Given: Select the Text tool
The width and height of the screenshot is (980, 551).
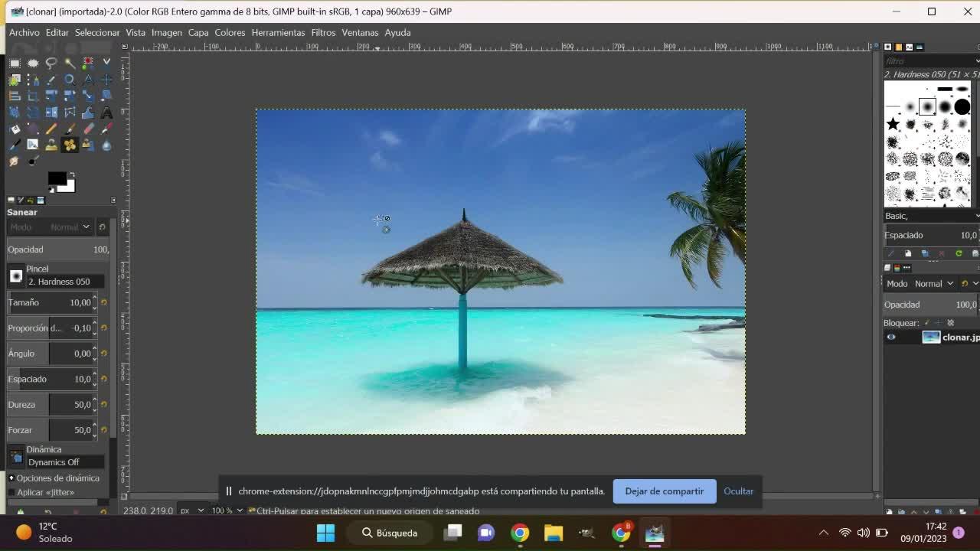Looking at the screenshot, I should click(x=106, y=112).
